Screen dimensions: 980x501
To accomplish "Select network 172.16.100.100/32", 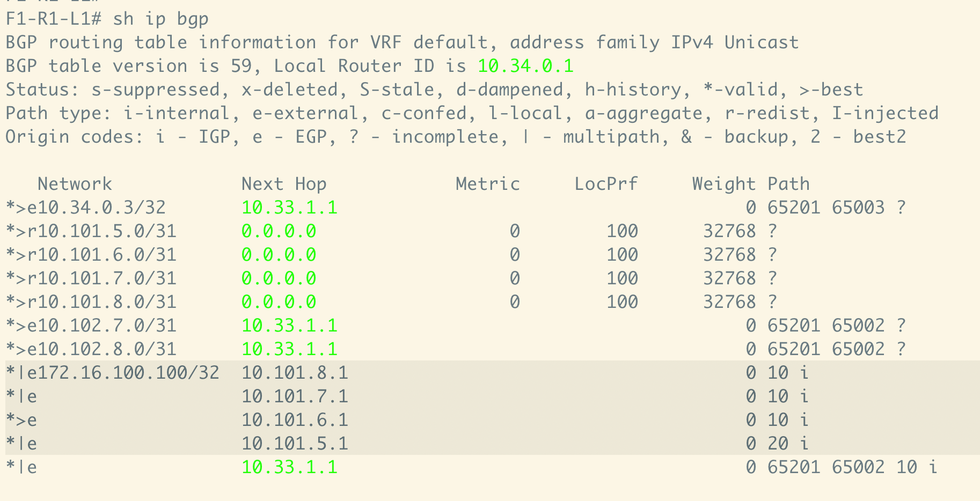I will pos(128,373).
